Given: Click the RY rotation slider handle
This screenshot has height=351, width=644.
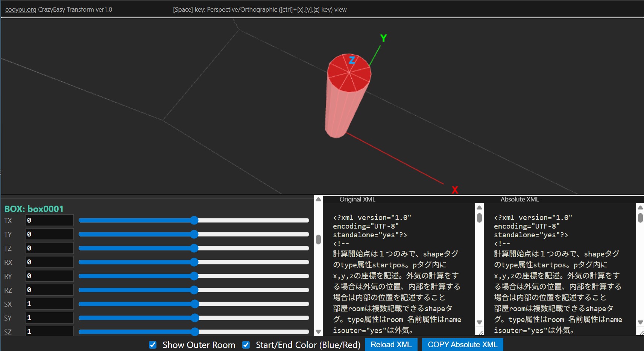Looking at the screenshot, I should (194, 276).
